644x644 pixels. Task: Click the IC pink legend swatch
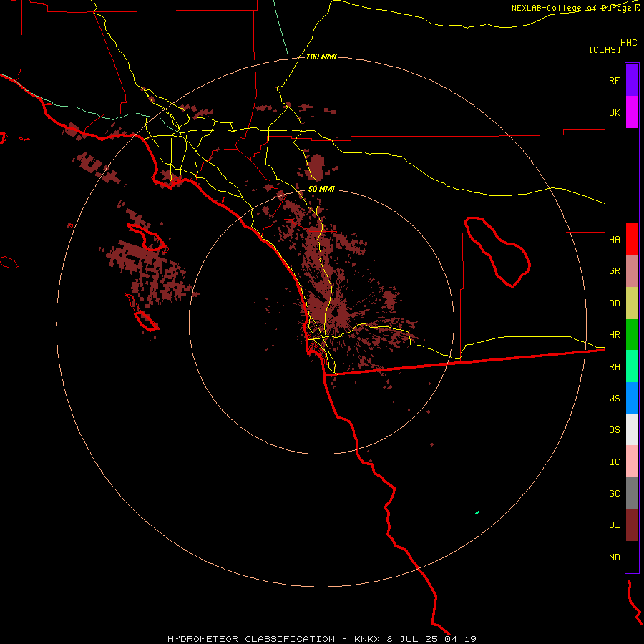pyautogui.click(x=632, y=462)
